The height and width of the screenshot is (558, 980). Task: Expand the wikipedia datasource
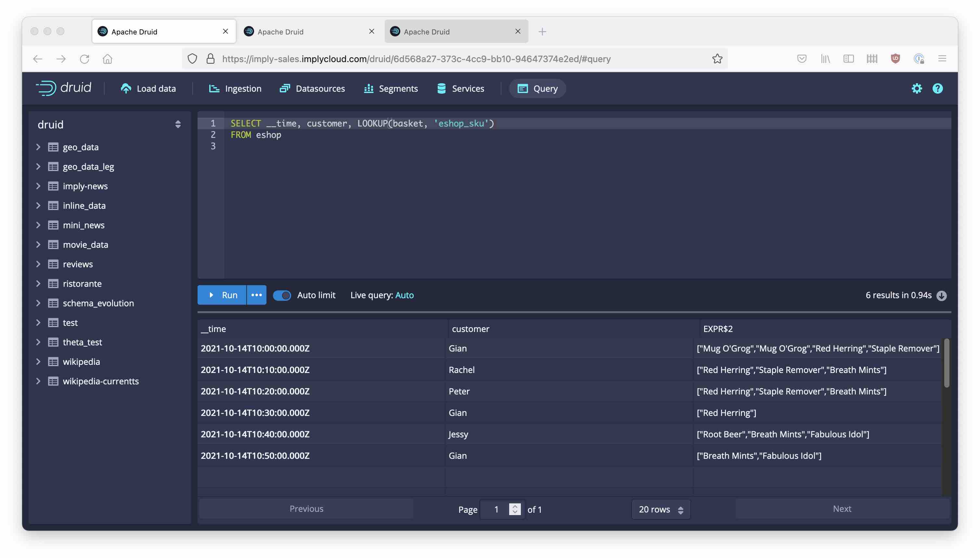38,361
